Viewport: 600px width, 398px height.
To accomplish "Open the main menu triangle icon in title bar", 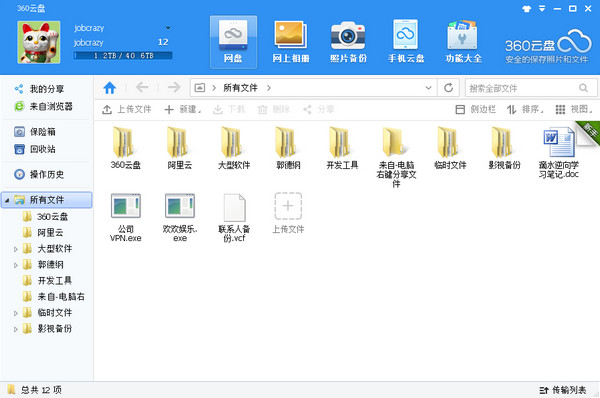I will 542,8.
